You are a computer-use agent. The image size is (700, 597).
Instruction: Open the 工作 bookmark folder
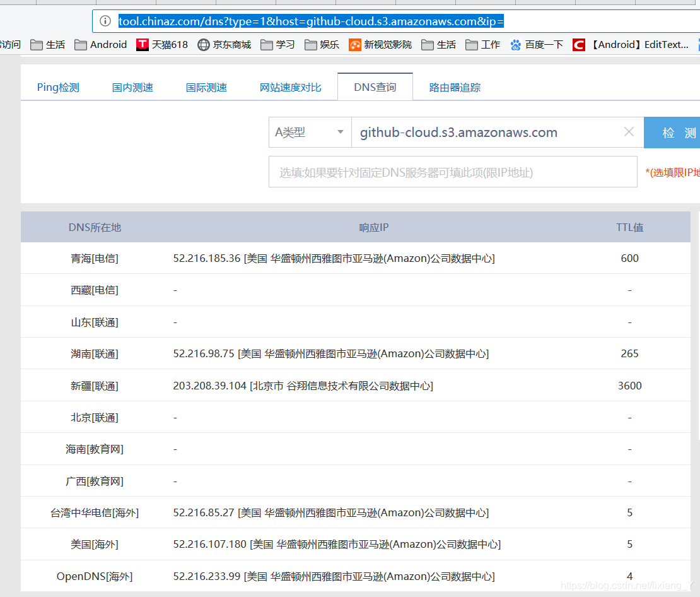click(482, 45)
